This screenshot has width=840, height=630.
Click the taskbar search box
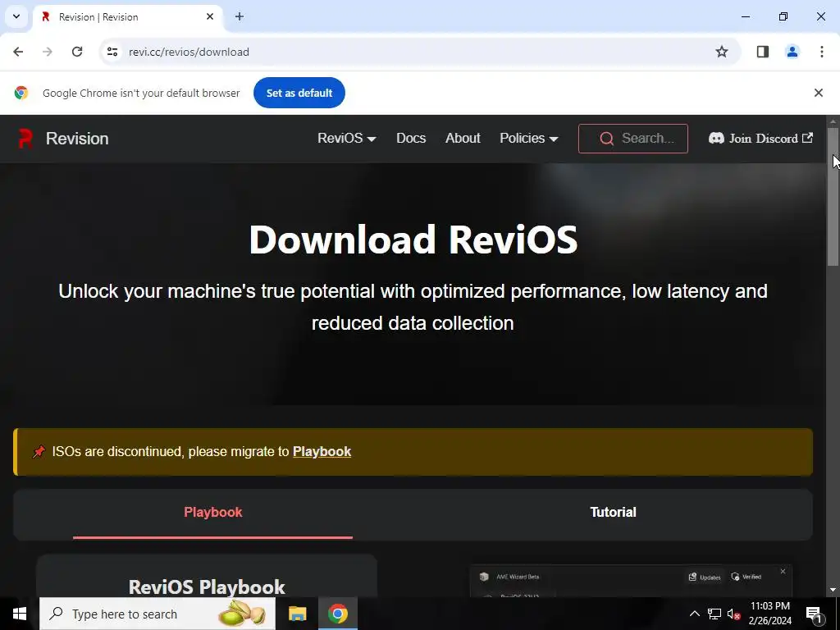pos(157,614)
